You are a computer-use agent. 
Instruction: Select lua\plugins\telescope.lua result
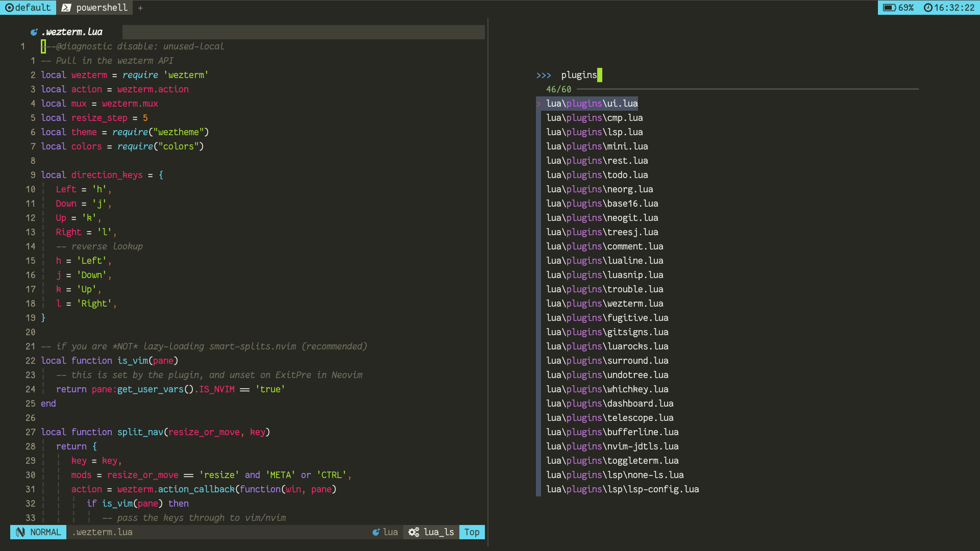coord(610,418)
